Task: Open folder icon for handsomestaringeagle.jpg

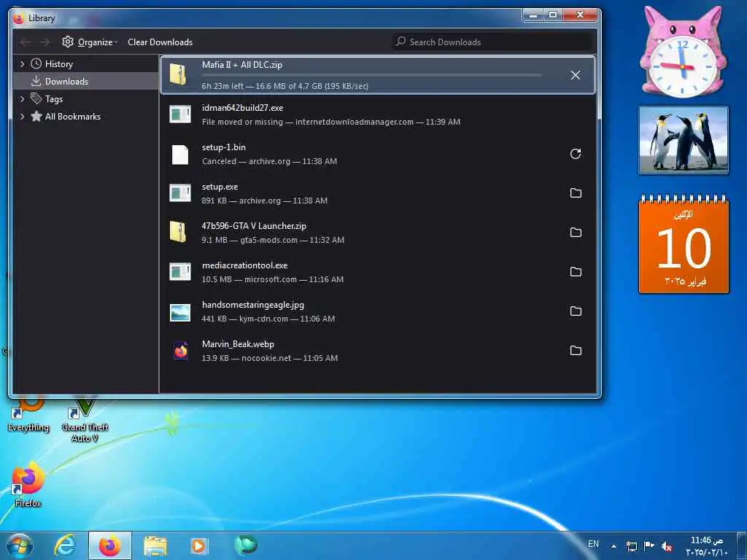Action: point(576,311)
